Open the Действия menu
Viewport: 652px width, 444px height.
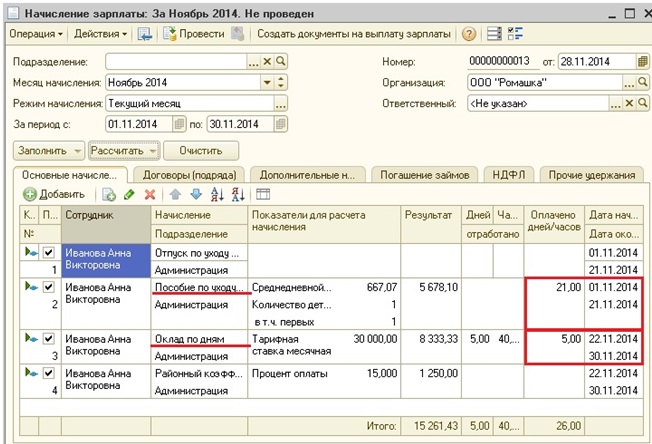tap(100, 34)
